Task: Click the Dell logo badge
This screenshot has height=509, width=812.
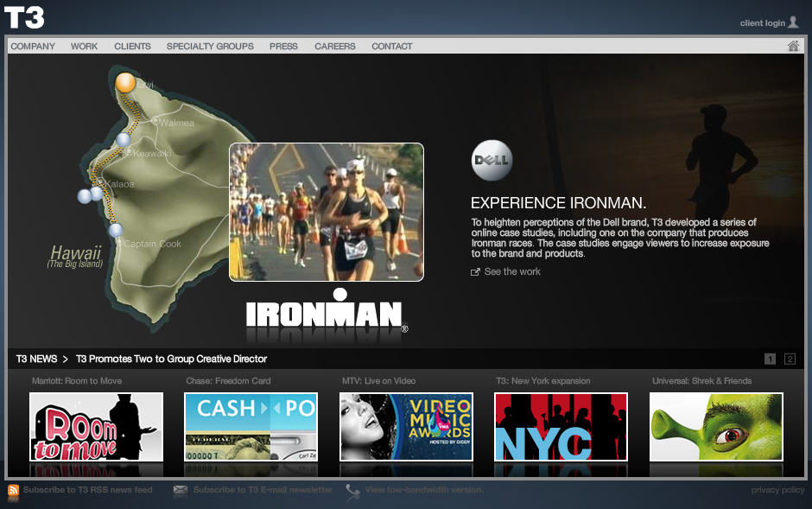Action: pyautogui.click(x=492, y=160)
